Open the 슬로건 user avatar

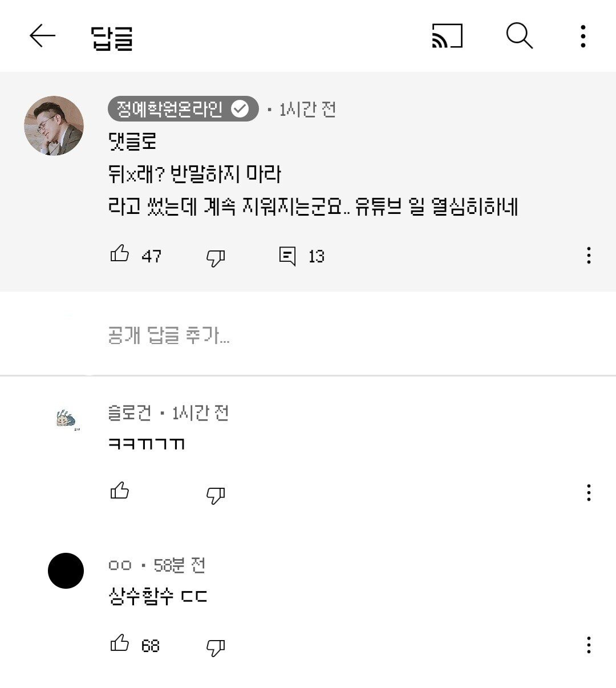coord(67,420)
